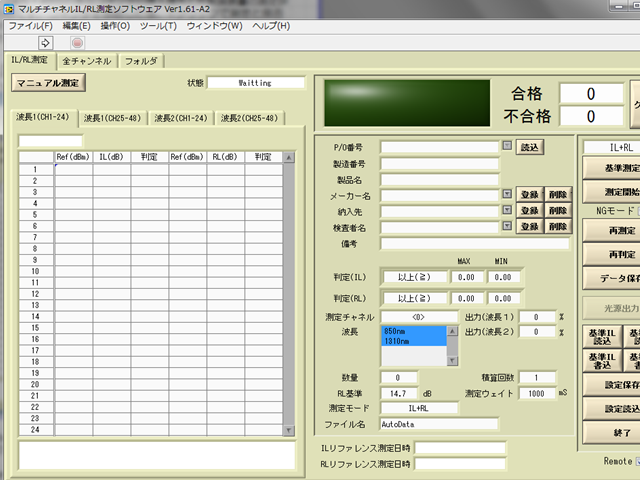Click 登録 button in the 納入先 row
Image resolution: width=640 pixels, height=480 pixels.
coord(530,211)
